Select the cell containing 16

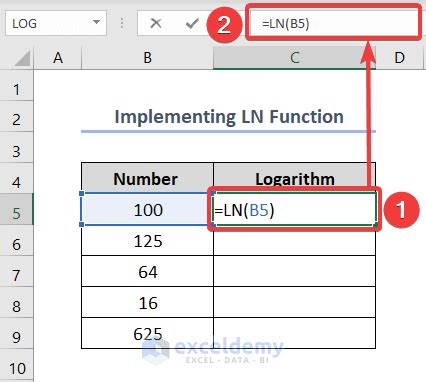click(147, 302)
